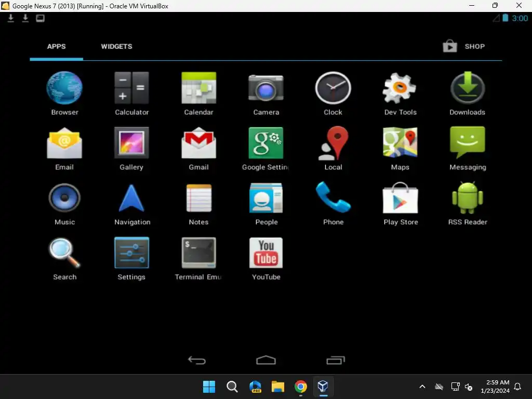Open the Browser app

64,94
